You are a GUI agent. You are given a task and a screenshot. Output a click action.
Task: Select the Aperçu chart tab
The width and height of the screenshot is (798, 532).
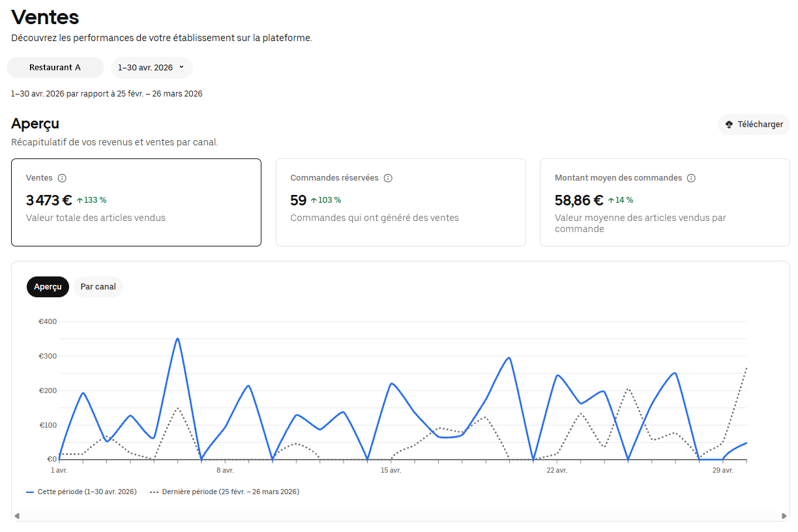pyautogui.click(x=48, y=287)
